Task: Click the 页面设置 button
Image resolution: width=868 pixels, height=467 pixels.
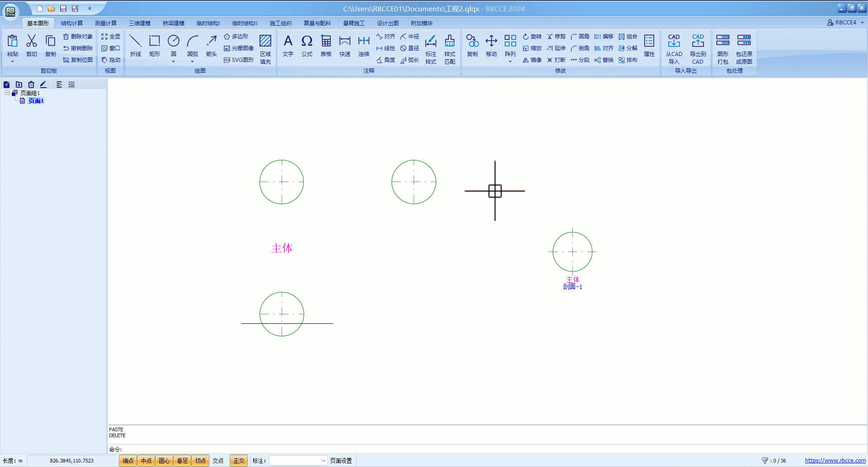Action: click(x=341, y=461)
